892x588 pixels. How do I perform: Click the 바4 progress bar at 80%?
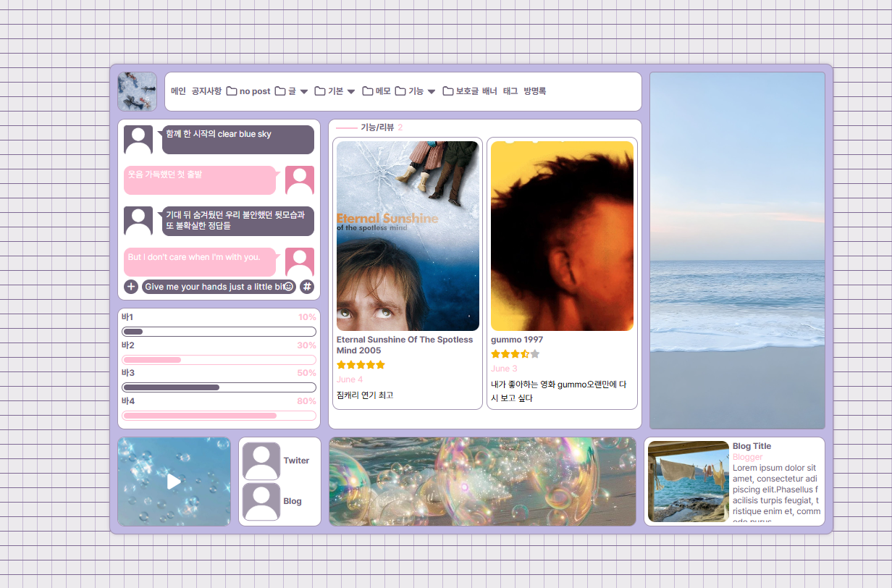(219, 416)
